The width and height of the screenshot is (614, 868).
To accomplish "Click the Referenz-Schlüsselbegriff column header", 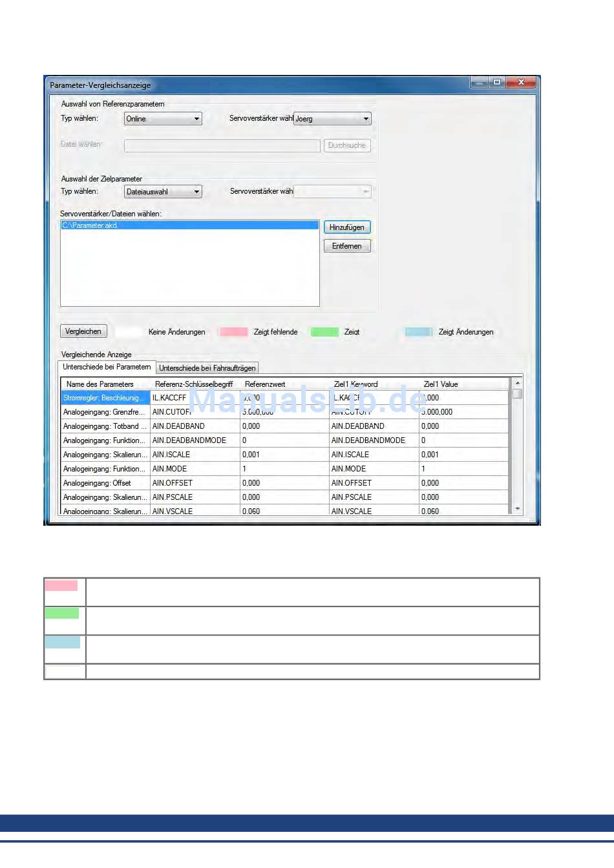I will click(194, 384).
